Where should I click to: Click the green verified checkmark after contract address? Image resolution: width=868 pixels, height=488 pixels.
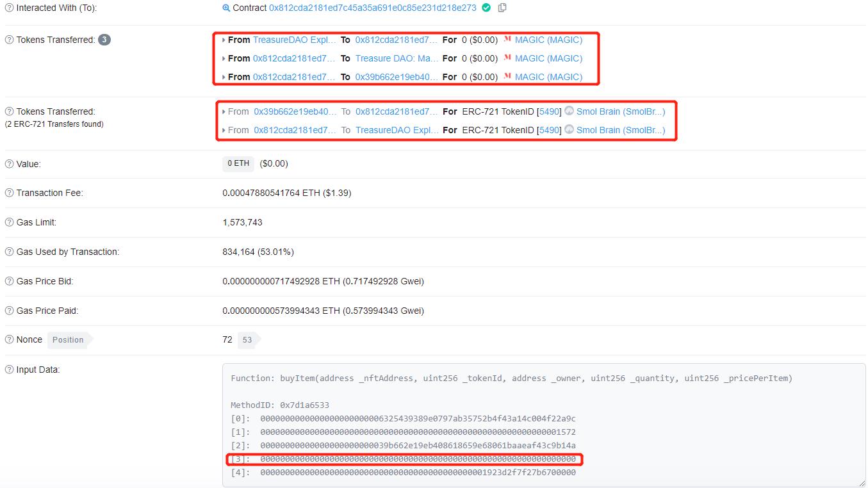pos(486,8)
